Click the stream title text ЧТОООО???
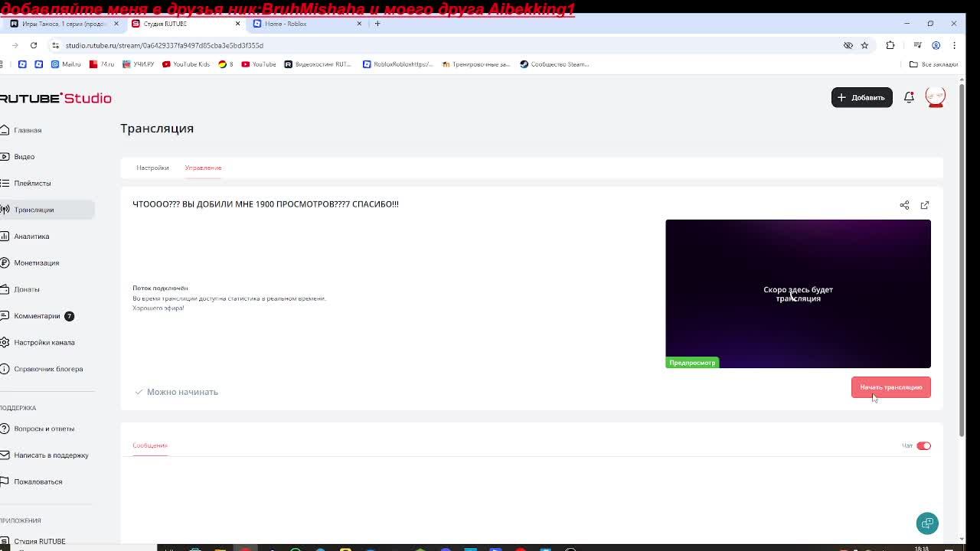This screenshot has width=980, height=551. pos(266,204)
